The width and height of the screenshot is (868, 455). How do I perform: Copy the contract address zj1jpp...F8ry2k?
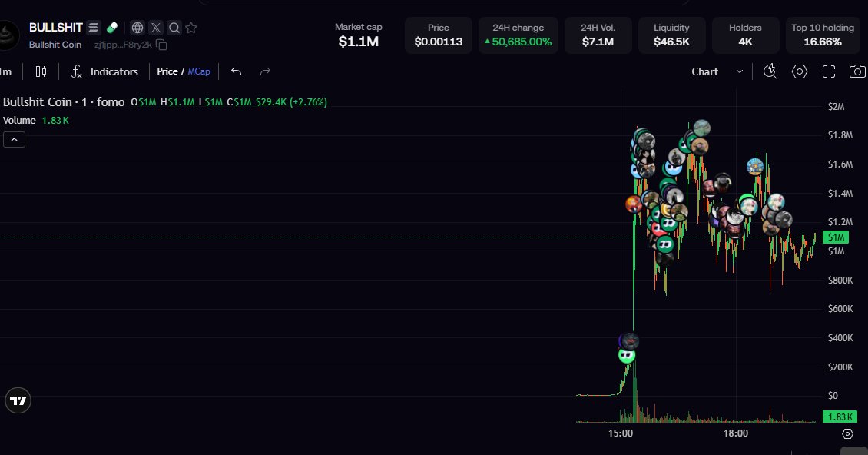tap(161, 45)
